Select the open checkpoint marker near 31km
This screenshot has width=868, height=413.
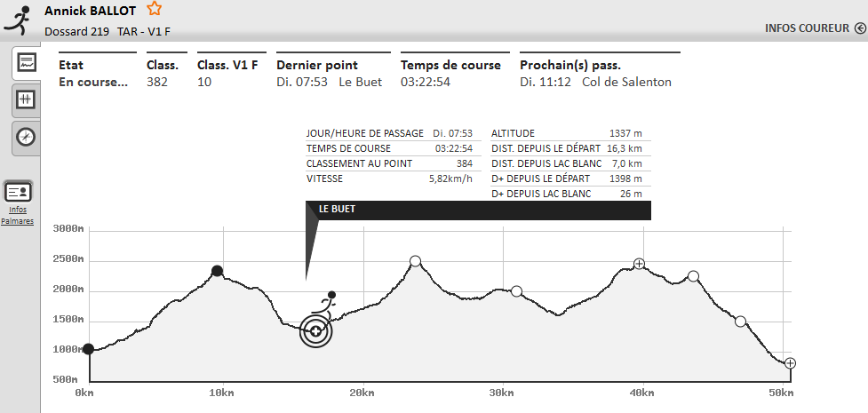point(516,291)
